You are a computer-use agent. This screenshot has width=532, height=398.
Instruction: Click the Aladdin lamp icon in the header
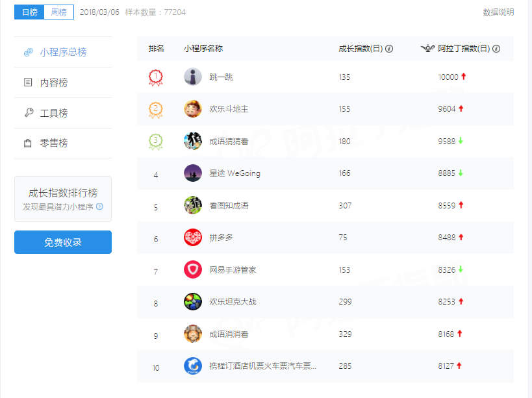point(427,49)
